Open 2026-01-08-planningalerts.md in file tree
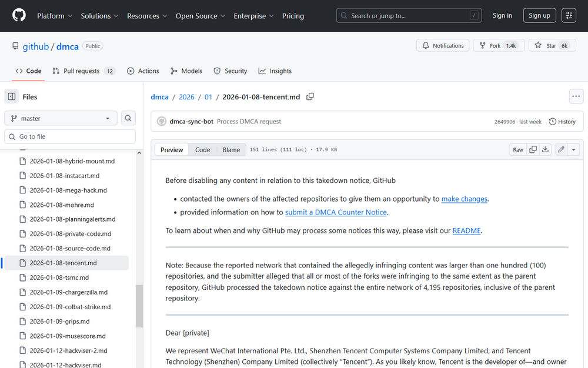588x368 pixels. tap(72, 219)
